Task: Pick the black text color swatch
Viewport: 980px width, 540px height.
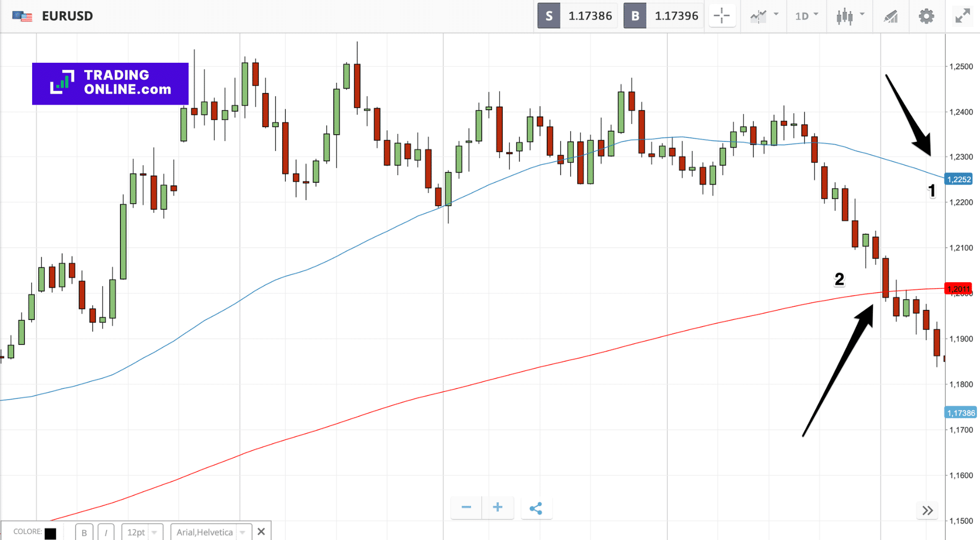Action: pos(50,533)
